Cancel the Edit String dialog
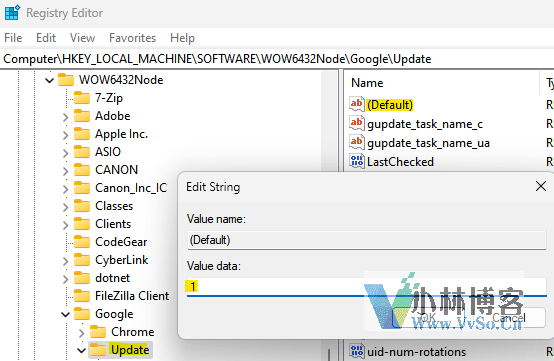The height and width of the screenshot is (361, 554). [x=508, y=317]
